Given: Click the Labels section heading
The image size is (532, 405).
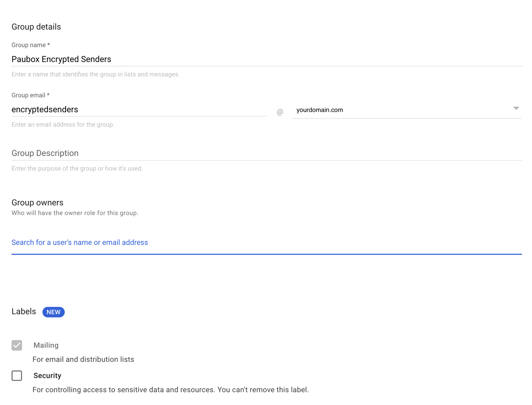Looking at the screenshot, I should point(24,312).
